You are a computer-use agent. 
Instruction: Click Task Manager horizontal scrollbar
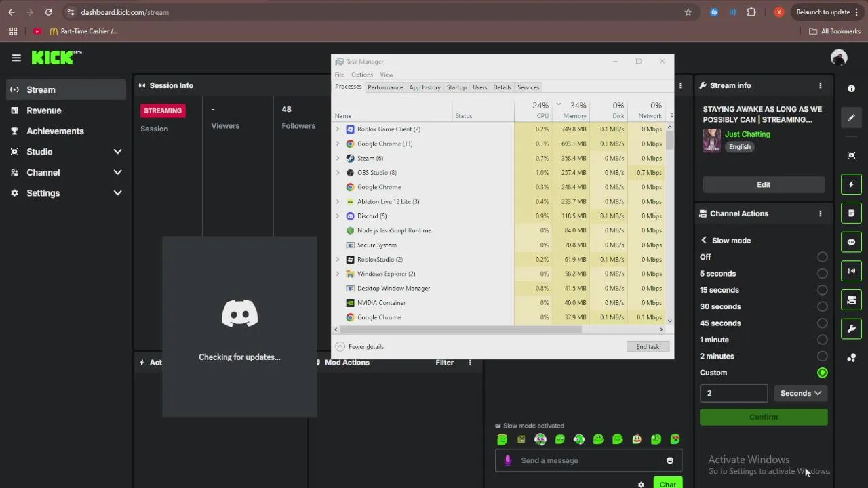(460, 329)
